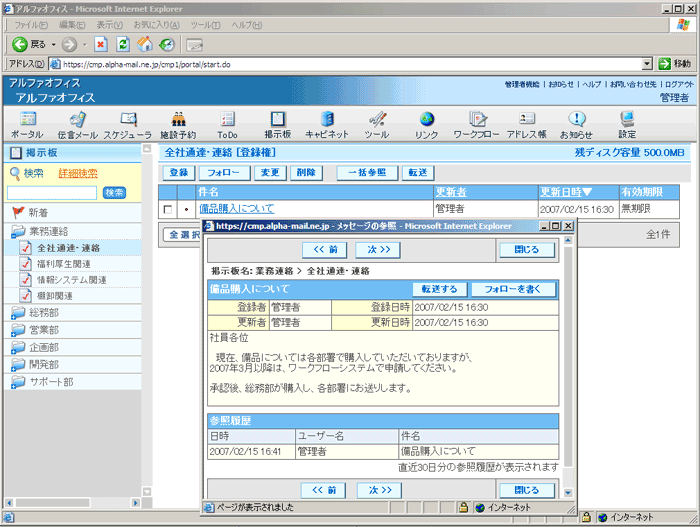Screen dimensions: 700x527
Task: Open the Forward button history dropdown
Action: (84, 45)
